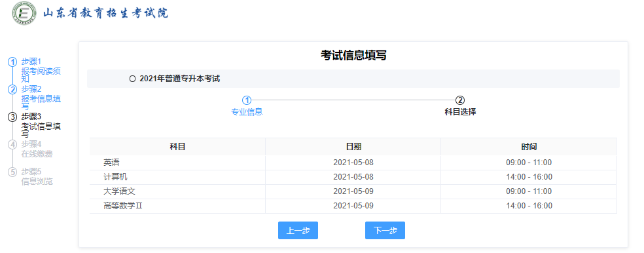Click the 上一步 button
Viewport: 644px width, 253px height.
298,230
